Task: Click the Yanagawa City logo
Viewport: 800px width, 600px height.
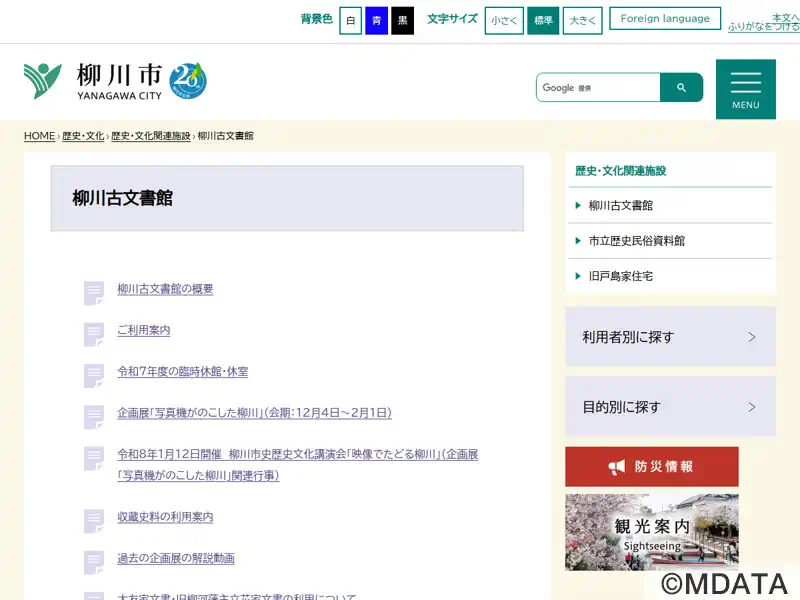Action: point(92,81)
